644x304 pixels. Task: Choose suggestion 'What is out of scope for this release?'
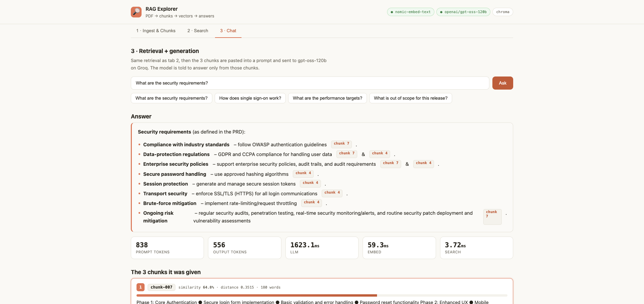pyautogui.click(x=411, y=98)
